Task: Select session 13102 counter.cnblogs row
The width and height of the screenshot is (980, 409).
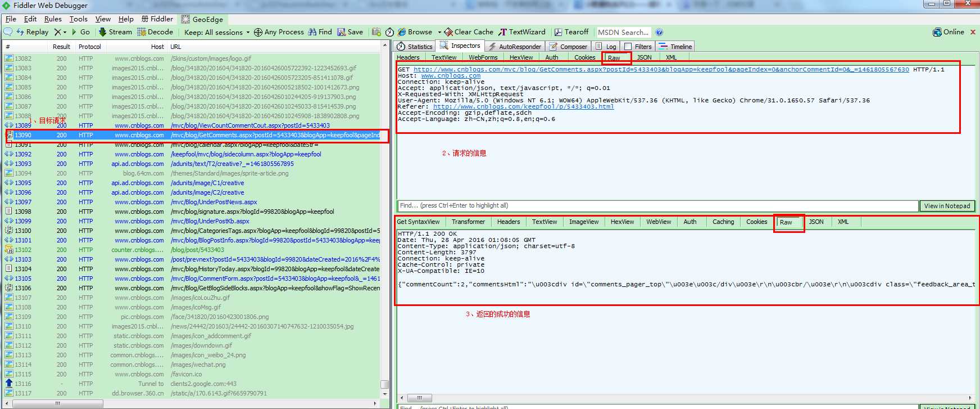Action: pos(192,250)
